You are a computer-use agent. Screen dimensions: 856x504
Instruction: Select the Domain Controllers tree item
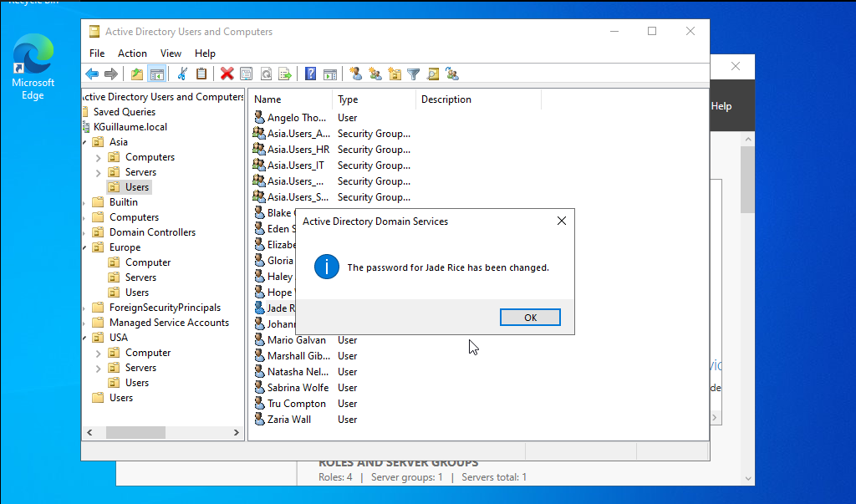(x=152, y=232)
